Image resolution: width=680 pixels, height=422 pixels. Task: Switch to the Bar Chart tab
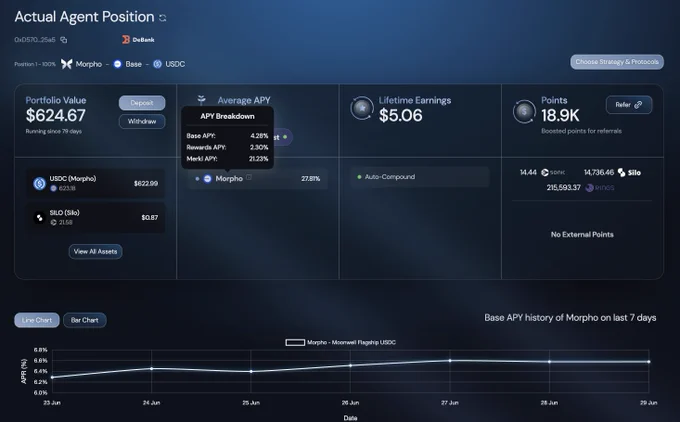[x=85, y=320]
